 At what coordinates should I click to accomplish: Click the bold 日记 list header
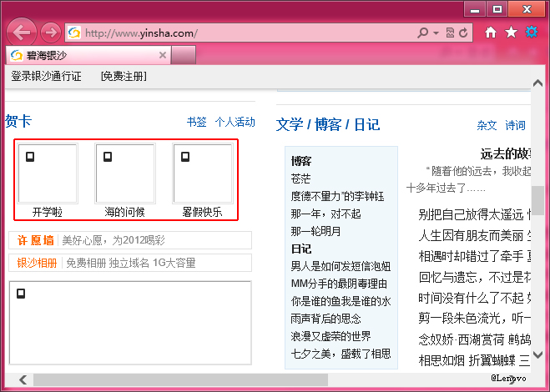tap(301, 249)
